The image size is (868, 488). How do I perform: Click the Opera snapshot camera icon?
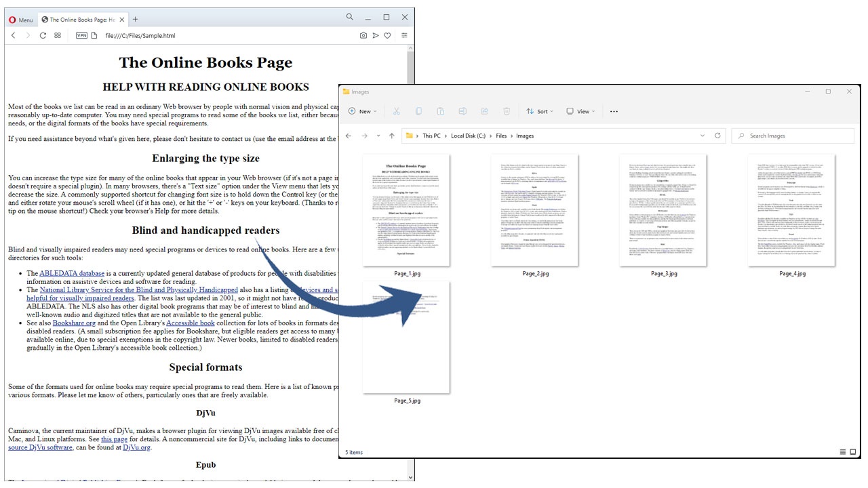(363, 35)
